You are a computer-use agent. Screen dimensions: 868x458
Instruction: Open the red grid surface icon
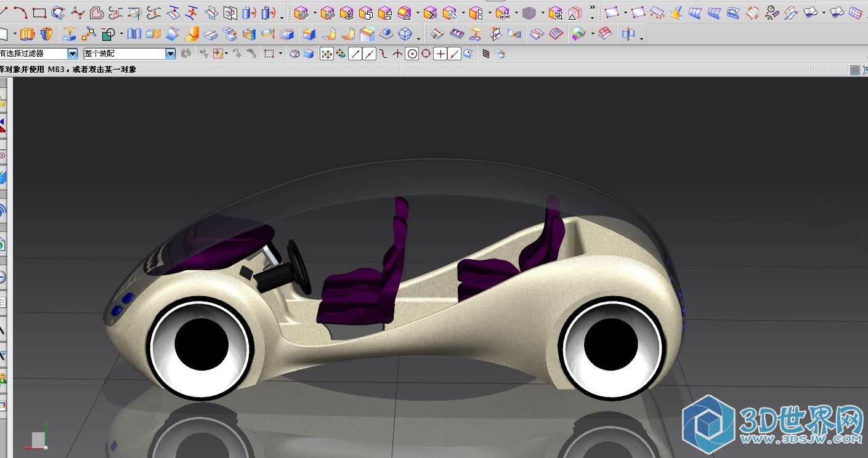coord(605,34)
